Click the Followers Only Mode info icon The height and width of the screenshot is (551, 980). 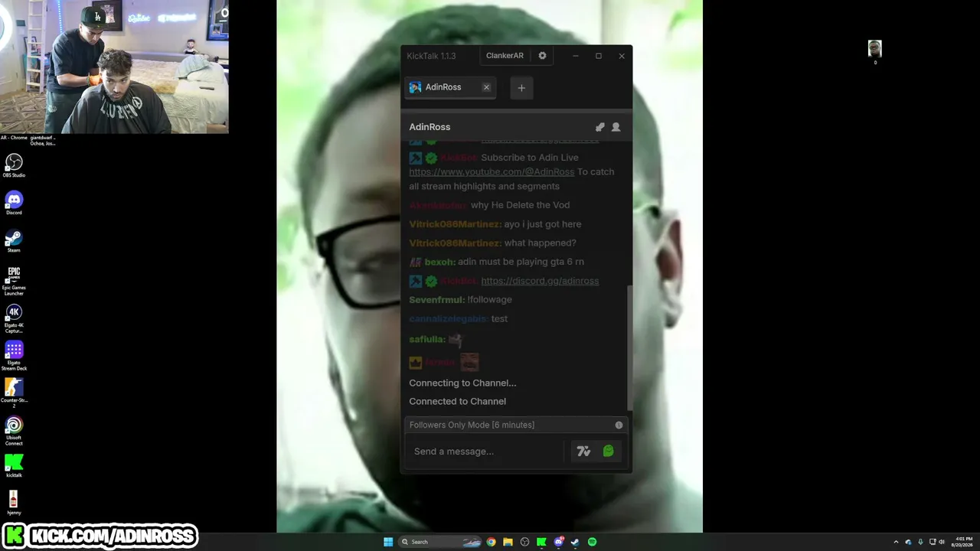(x=619, y=425)
